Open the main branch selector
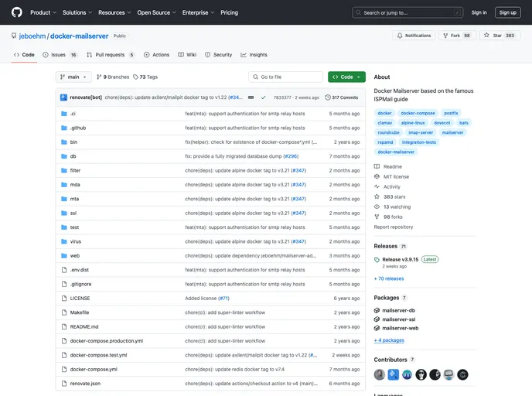 [73, 77]
